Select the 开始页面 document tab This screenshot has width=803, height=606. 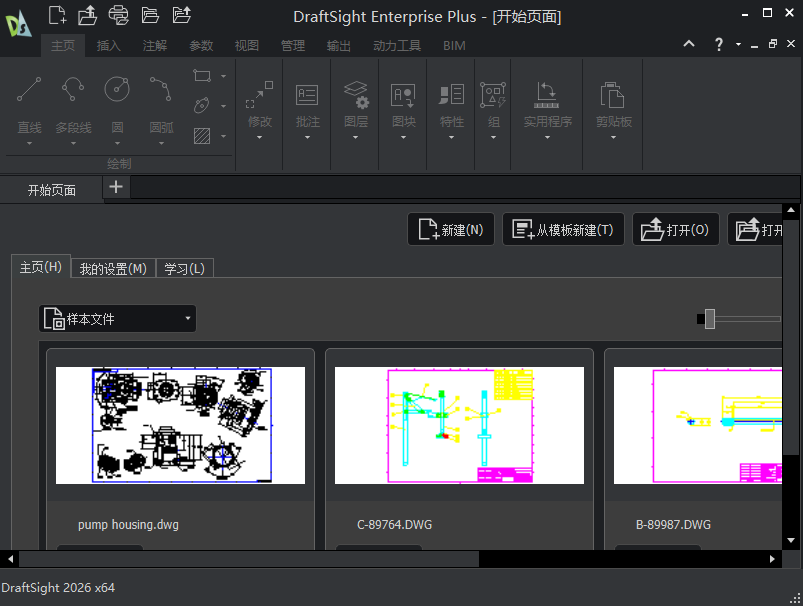pos(51,190)
